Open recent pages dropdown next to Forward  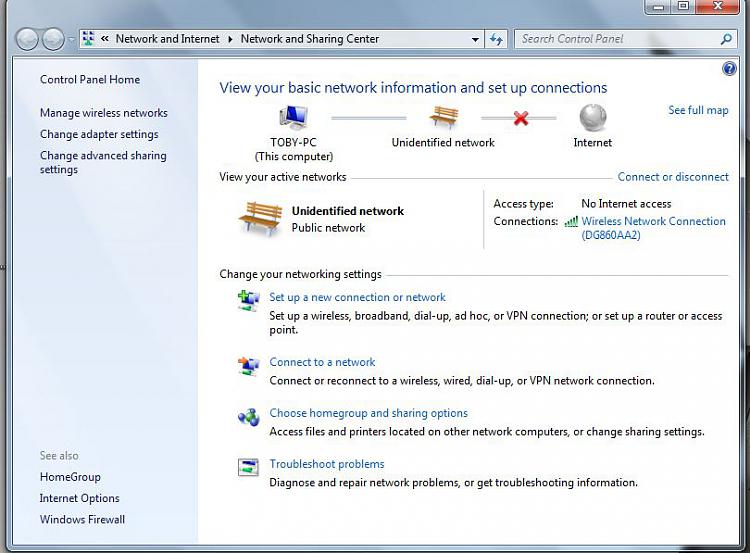71,40
